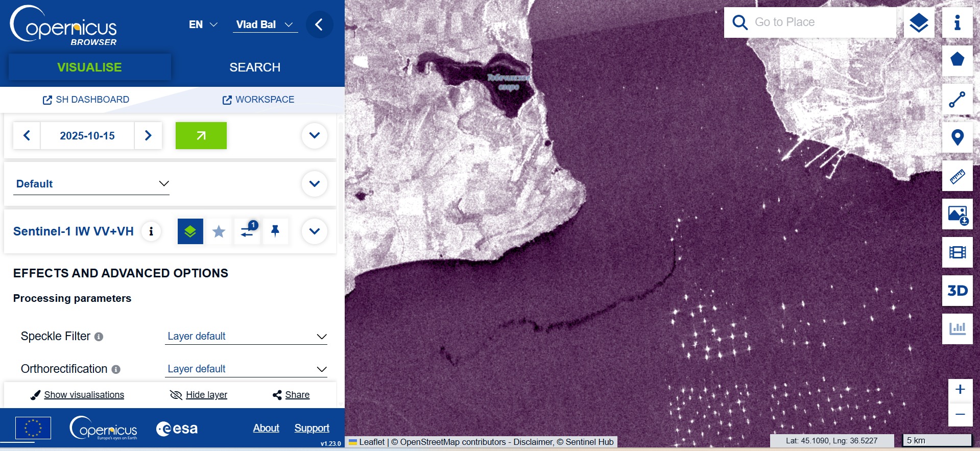The image size is (980, 451).
Task: Click the download image icon
Action: [957, 215]
